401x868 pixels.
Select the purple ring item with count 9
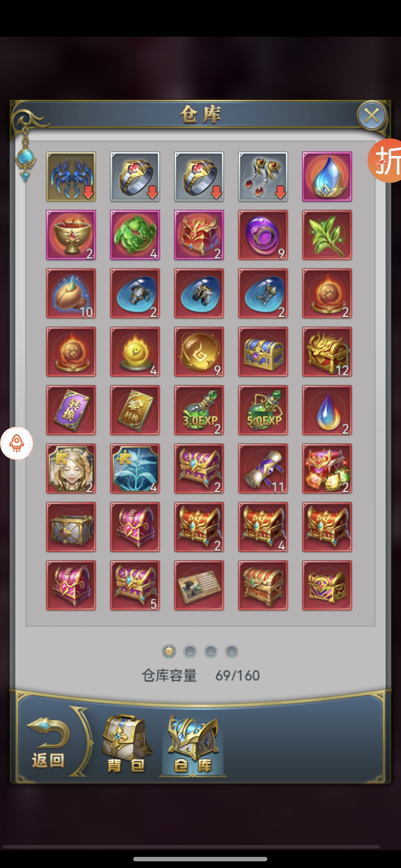coord(263,235)
